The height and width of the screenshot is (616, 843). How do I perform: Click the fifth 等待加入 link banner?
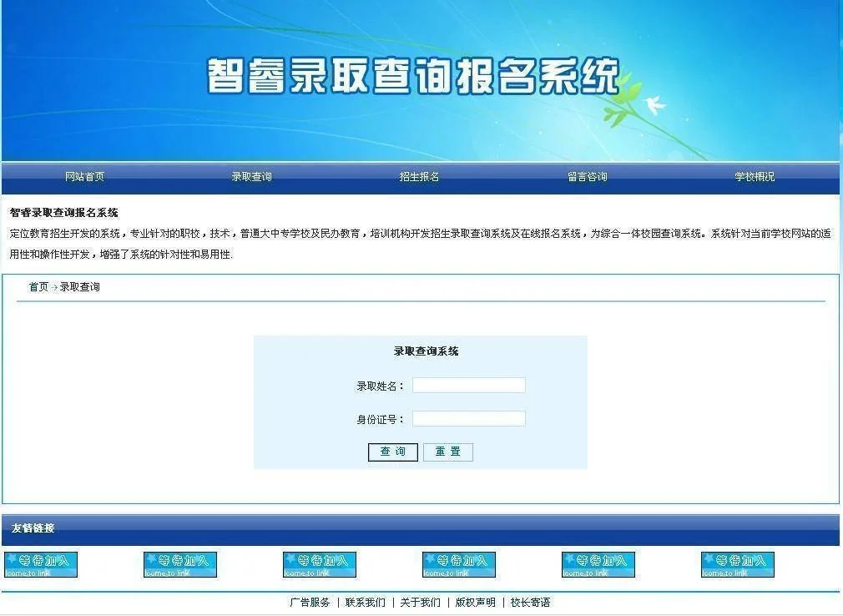pyautogui.click(x=598, y=564)
